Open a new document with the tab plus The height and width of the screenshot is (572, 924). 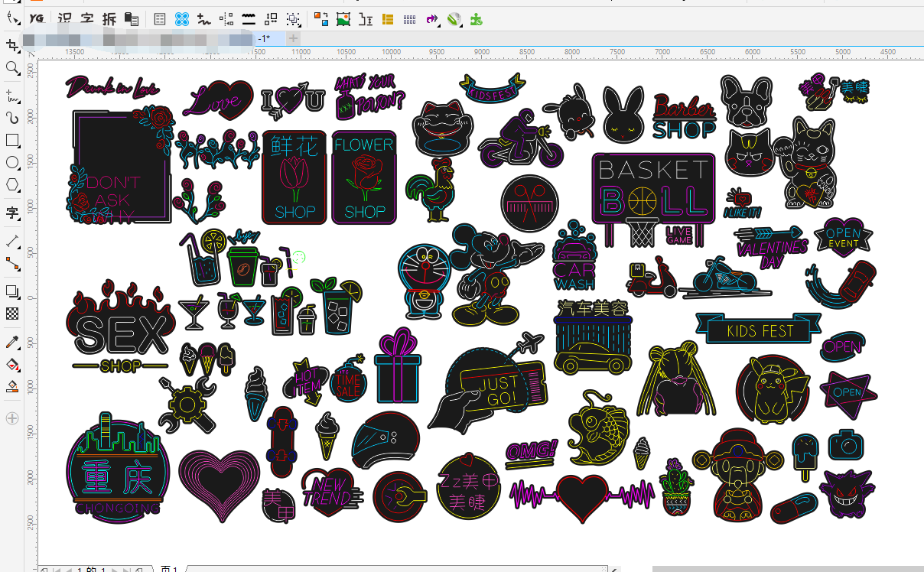[x=294, y=38]
